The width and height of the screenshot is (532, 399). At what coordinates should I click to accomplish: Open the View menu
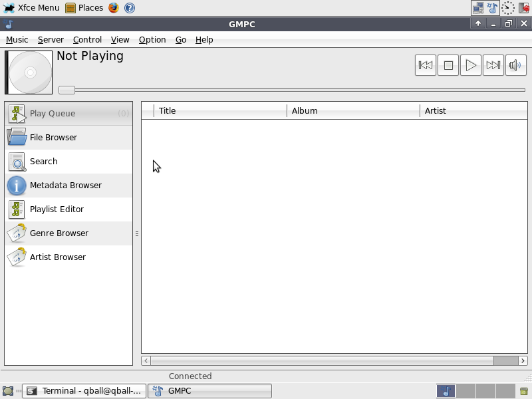(120, 40)
